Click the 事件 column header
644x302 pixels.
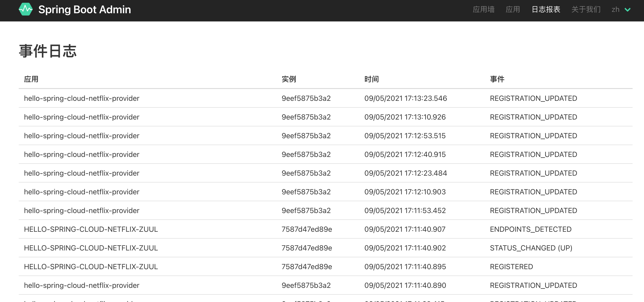[x=497, y=79]
